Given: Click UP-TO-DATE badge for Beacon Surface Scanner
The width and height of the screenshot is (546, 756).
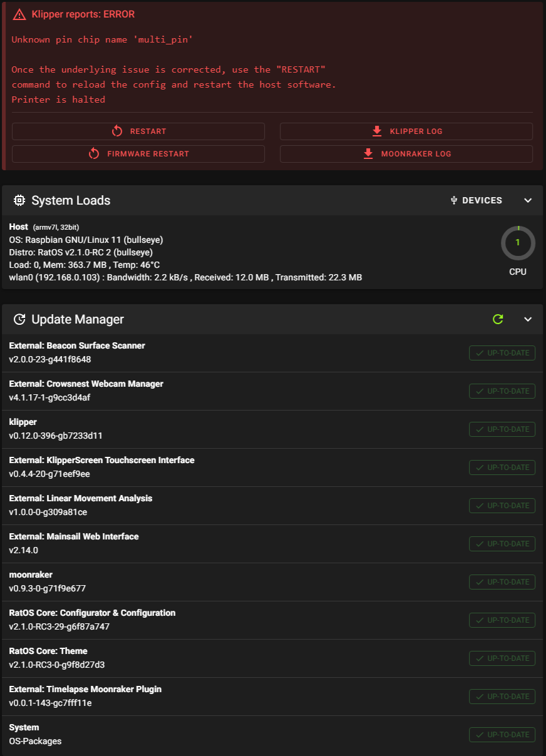Looking at the screenshot, I should pos(502,353).
